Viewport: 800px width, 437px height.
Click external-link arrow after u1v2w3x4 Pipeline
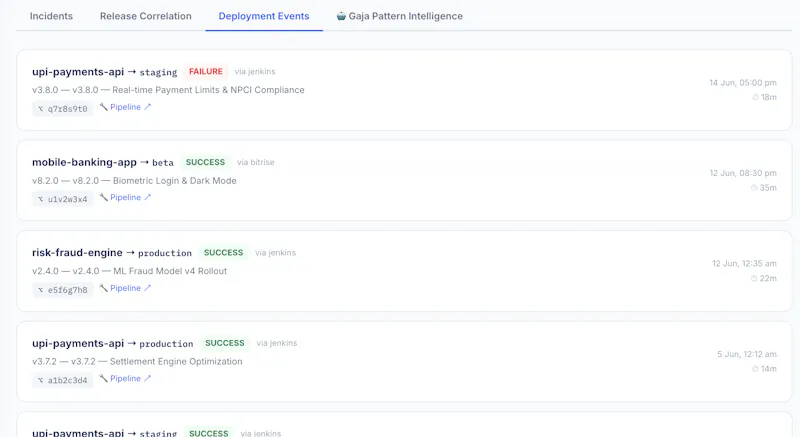pos(147,197)
